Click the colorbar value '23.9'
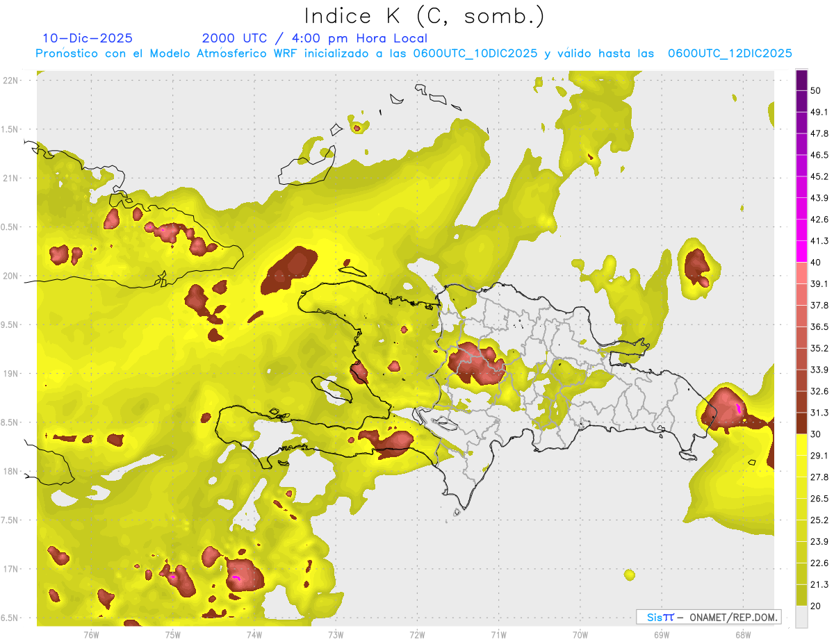This screenshot has height=644, width=834. (819, 542)
